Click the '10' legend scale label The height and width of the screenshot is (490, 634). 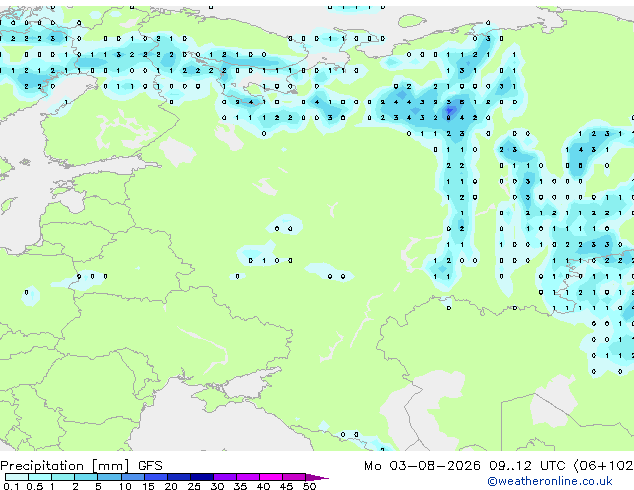click(125, 486)
